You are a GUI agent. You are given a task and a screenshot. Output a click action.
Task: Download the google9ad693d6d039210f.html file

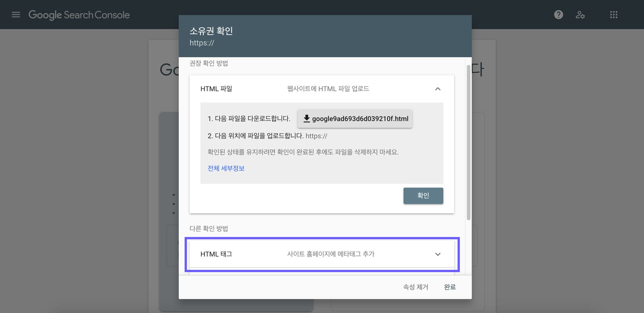click(x=355, y=119)
